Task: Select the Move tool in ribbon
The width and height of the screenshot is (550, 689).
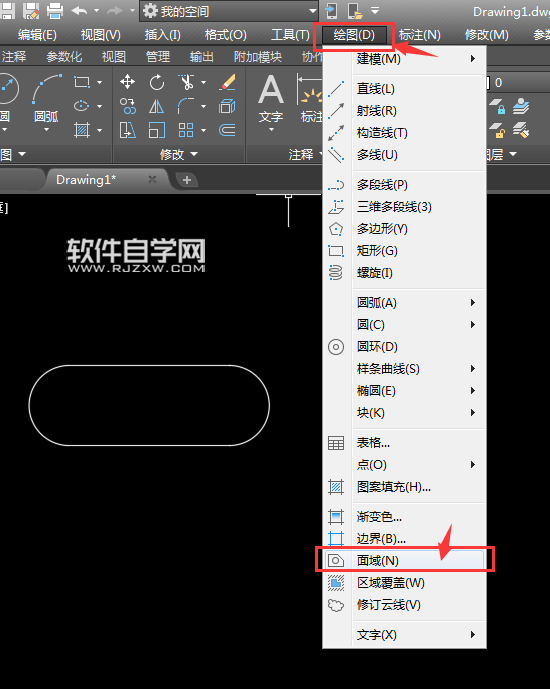Action: [127, 82]
